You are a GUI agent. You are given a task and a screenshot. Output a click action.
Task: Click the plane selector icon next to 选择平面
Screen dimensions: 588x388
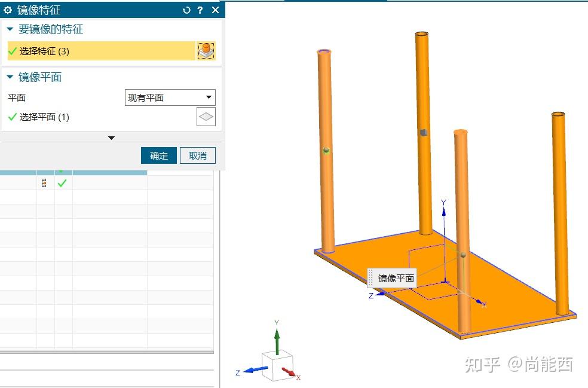tap(206, 117)
